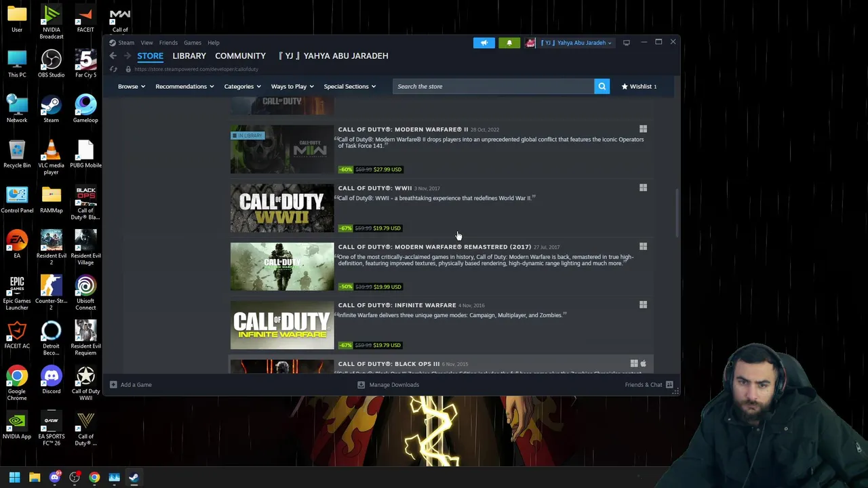Viewport: 868px width, 488px height.
Task: Open the Windows Start button
Action: click(x=14, y=477)
